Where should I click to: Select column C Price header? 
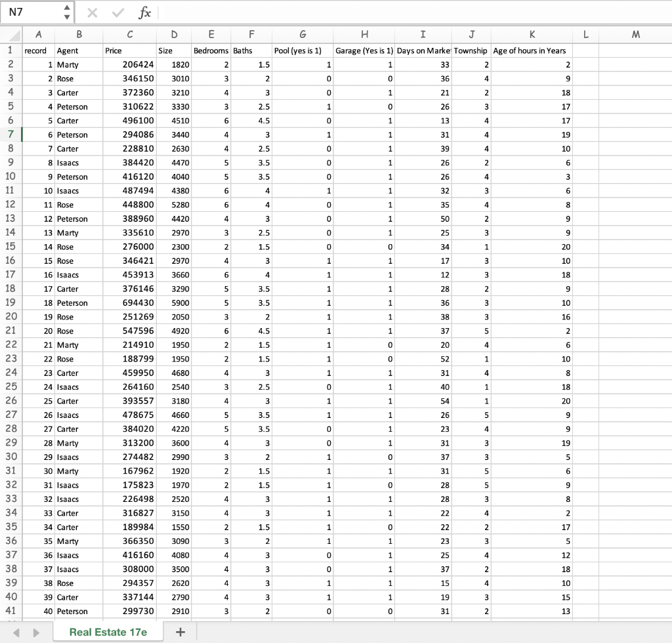pyautogui.click(x=129, y=35)
